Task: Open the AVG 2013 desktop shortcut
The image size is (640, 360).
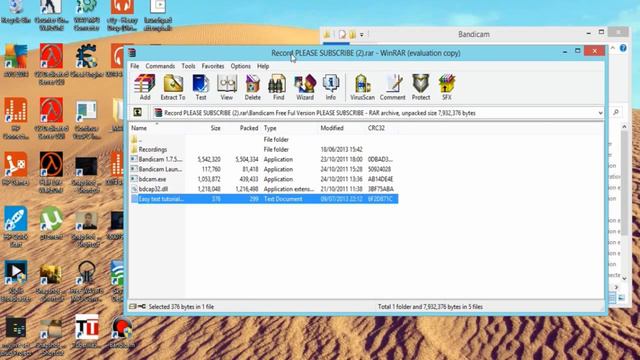Action: coord(16,61)
